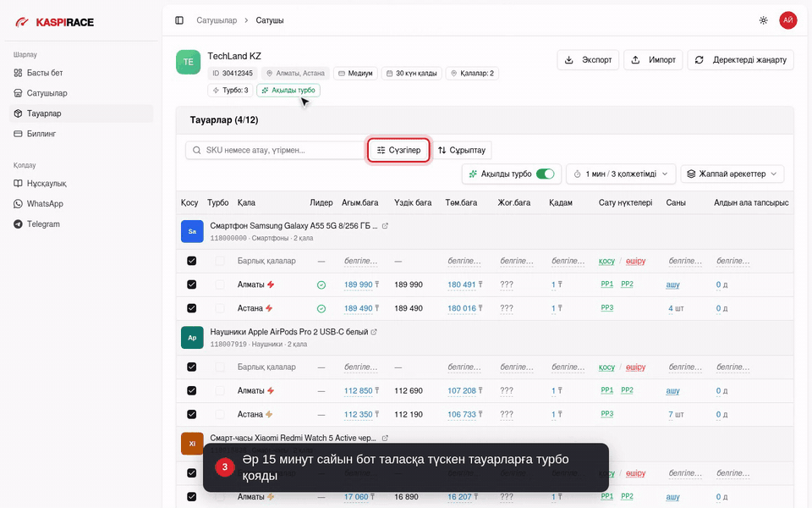Viewport: 812px width, 508px height.
Task: Click the SKU search input field
Action: (x=276, y=150)
